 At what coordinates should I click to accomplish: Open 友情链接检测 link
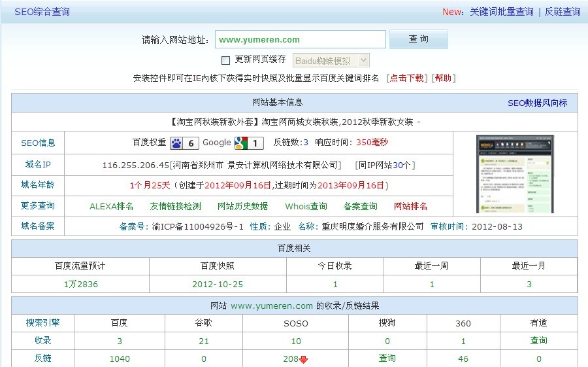point(176,206)
